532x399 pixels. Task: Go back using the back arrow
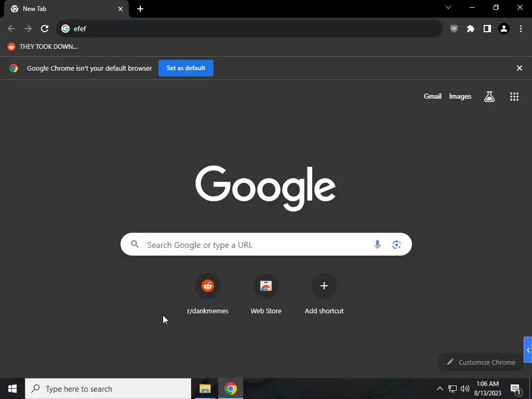coord(11,29)
